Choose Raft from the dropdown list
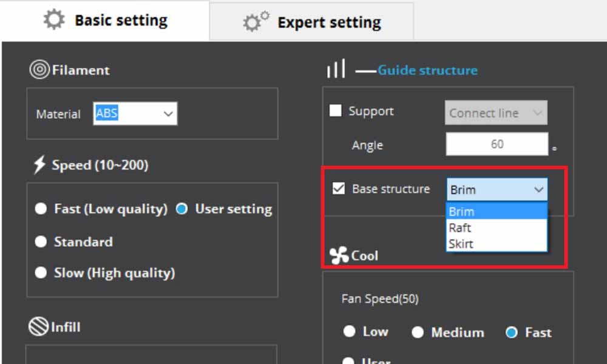Viewport: 607px width, 364px height. click(x=497, y=228)
